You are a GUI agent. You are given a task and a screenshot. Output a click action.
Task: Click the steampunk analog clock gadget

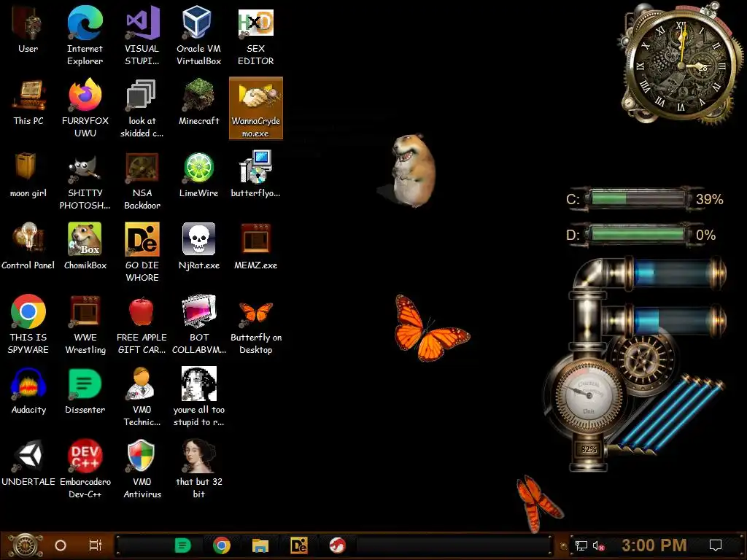(681, 65)
